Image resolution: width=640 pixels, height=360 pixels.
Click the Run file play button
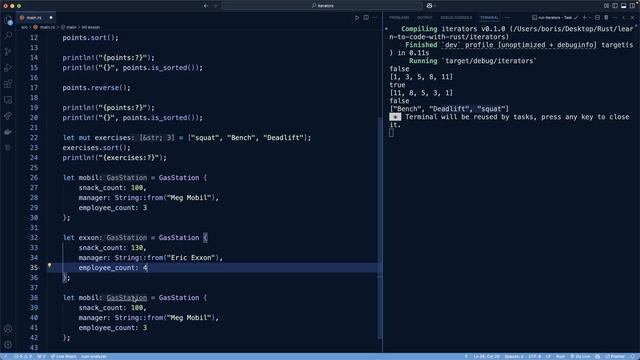point(357,18)
